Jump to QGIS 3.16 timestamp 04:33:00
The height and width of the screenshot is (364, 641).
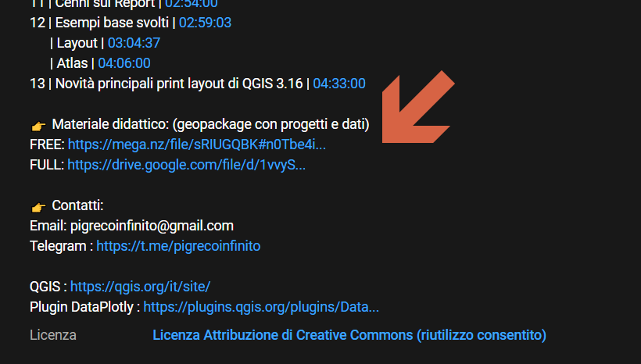point(339,84)
